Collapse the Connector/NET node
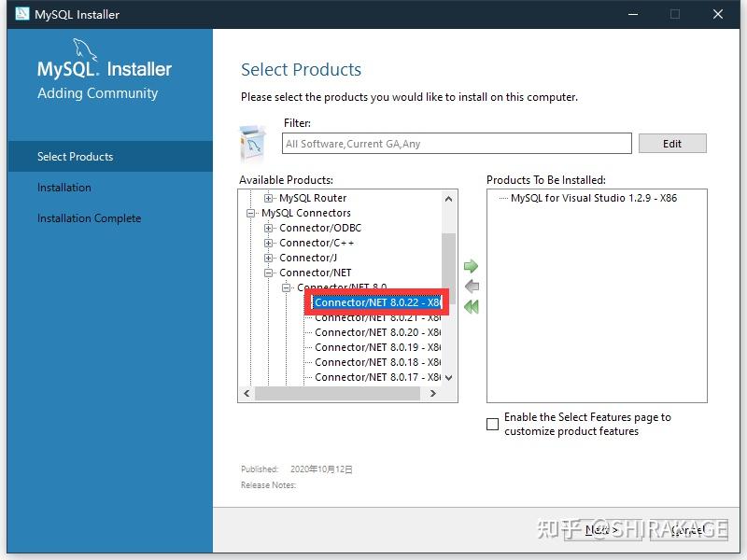The height and width of the screenshot is (560, 747). pyautogui.click(x=269, y=273)
